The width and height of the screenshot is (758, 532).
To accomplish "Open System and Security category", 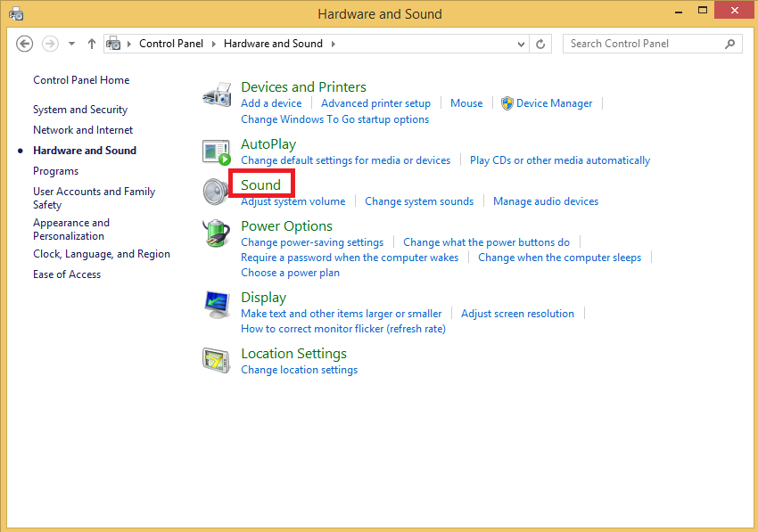I will click(x=80, y=110).
